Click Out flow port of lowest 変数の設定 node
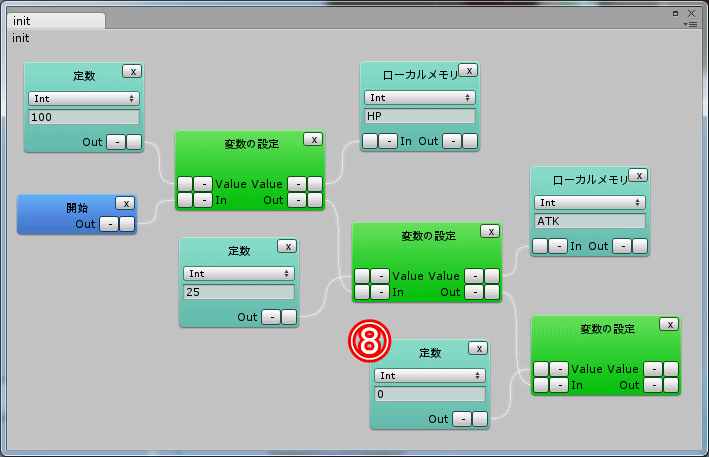 point(671,385)
